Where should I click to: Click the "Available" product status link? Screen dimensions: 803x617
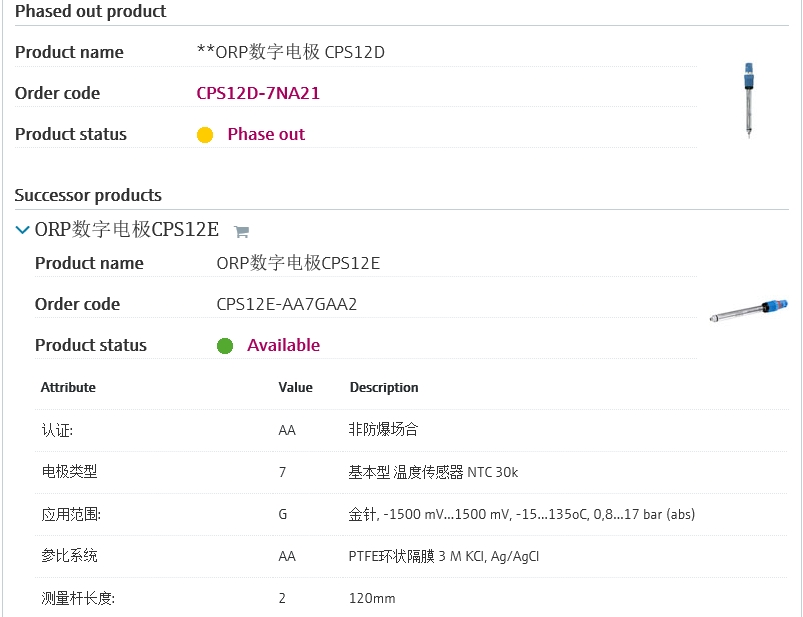click(283, 345)
